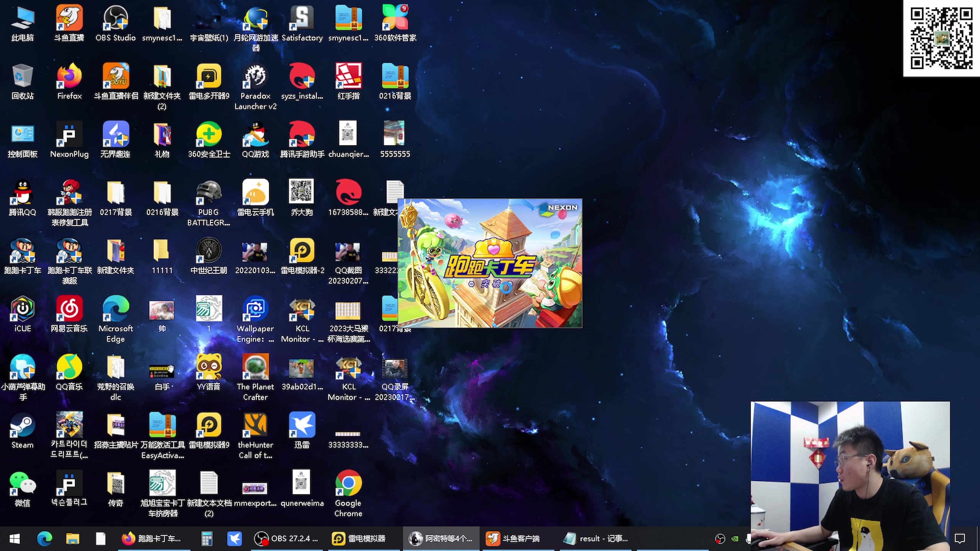
Task: Open the Wallpaper Engine desktop icon
Action: coord(255,309)
